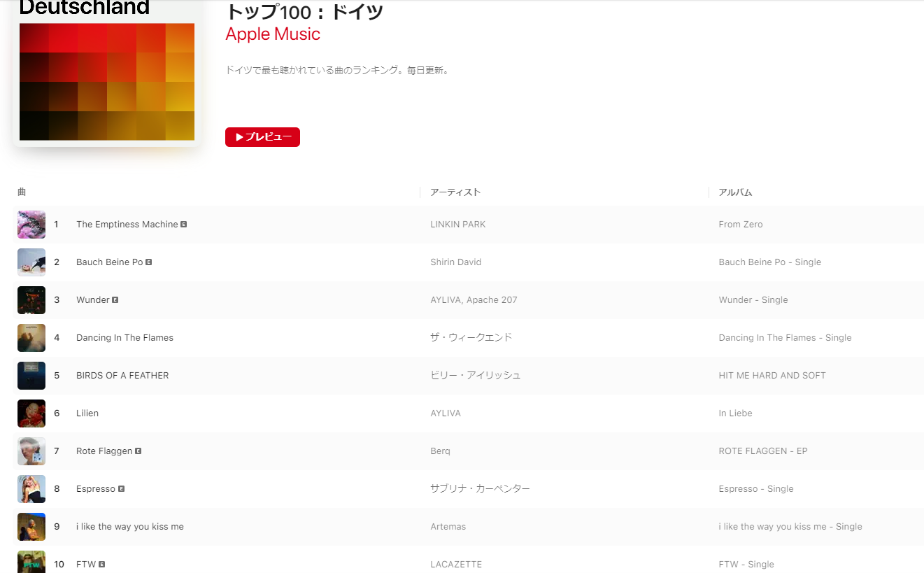The height and width of the screenshot is (573, 924).
Task: Open the Apple Music curator link
Action: pyautogui.click(x=273, y=34)
